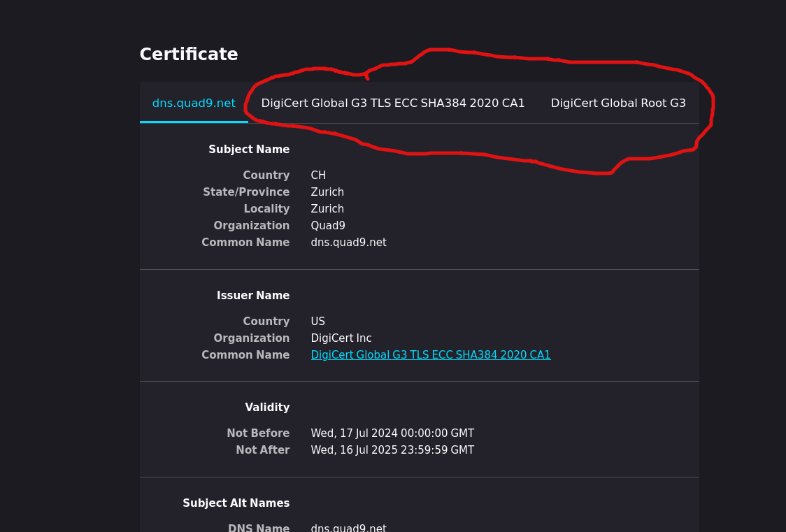Click the Validity section heading
Image resolution: width=786 pixels, height=532 pixels.
pos(267,408)
